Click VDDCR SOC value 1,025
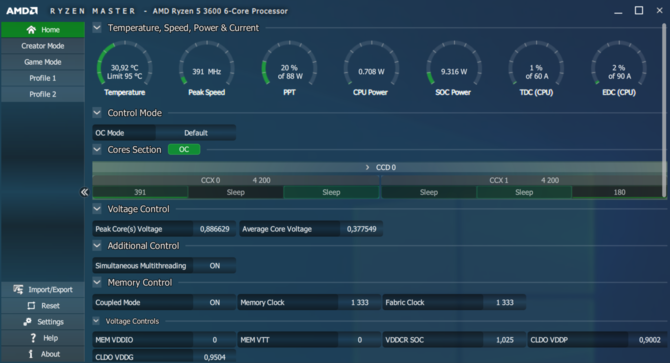Viewport: 670px width, 363px height. (x=505, y=340)
